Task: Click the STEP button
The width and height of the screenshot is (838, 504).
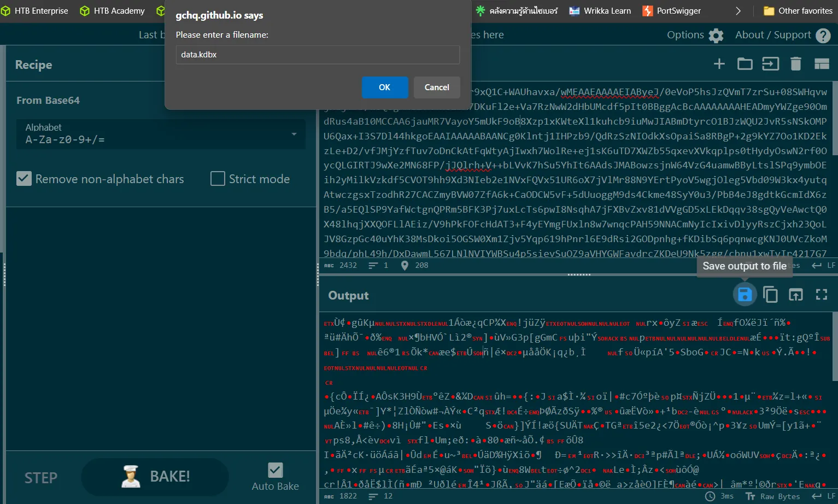Action: click(41, 478)
